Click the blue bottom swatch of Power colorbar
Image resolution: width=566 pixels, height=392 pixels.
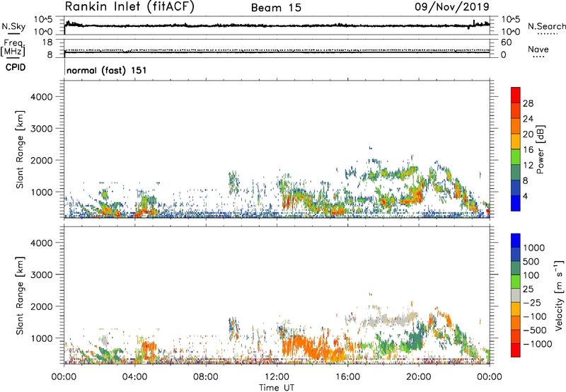[516, 203]
